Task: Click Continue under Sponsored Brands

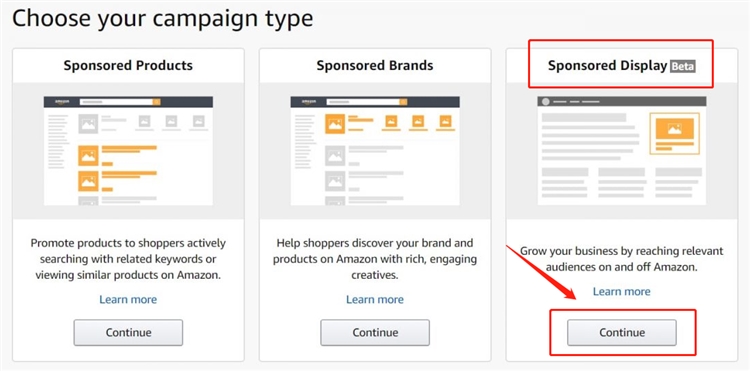Action: 375,332
